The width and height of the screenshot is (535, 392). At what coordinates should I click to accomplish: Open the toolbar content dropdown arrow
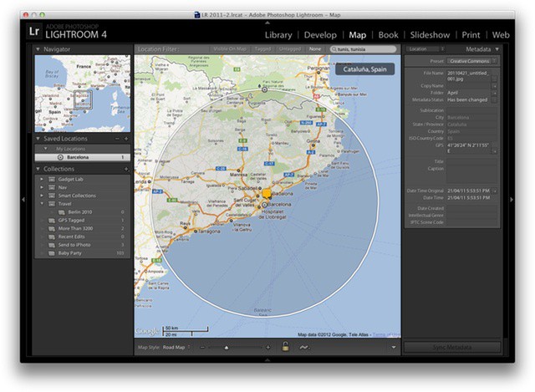point(394,348)
